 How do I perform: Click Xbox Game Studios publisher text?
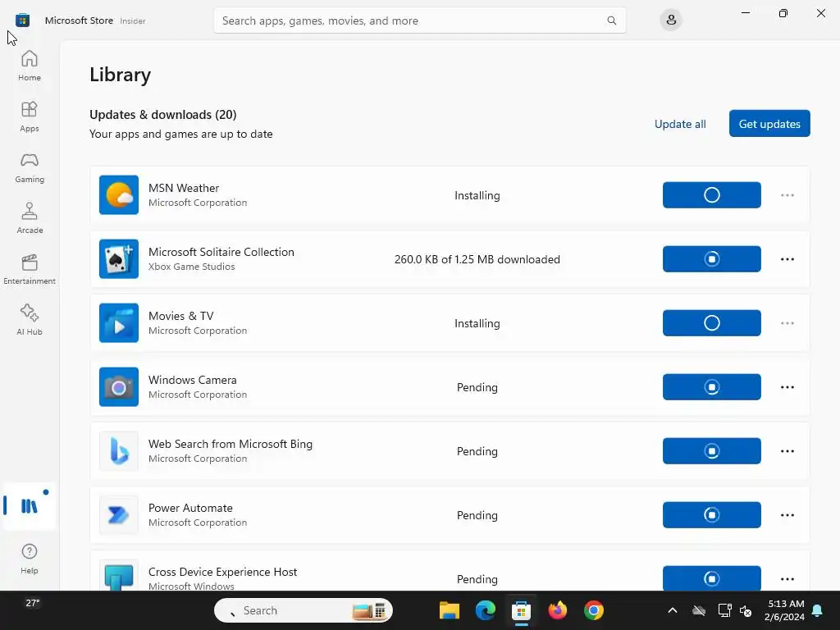pos(191,267)
